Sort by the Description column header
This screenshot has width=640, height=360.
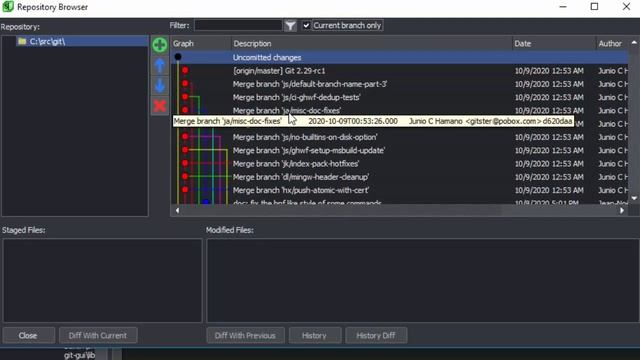click(371, 43)
